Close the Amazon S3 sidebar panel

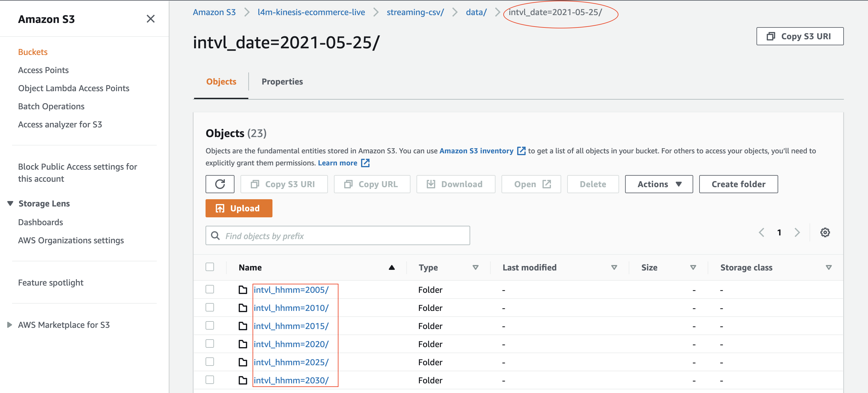(x=151, y=19)
